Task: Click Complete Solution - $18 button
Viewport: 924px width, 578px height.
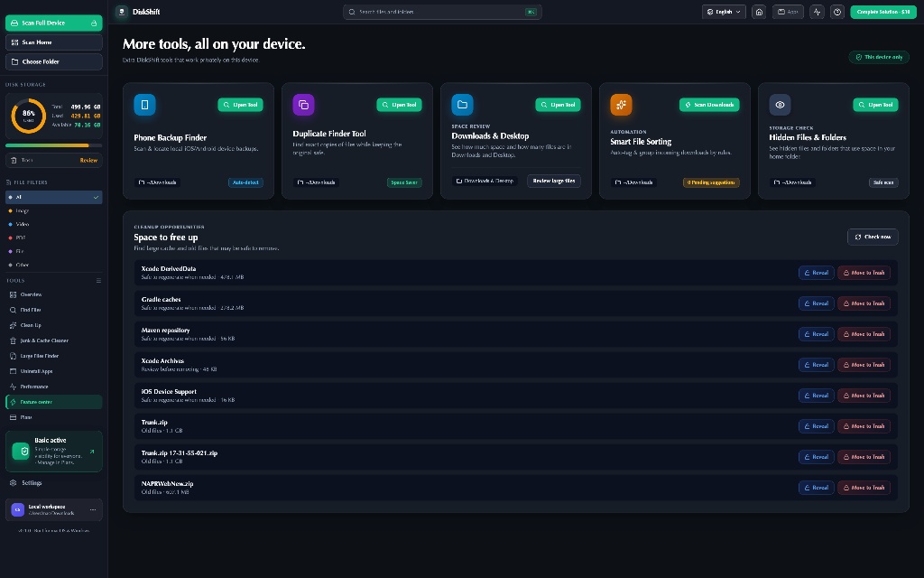Action: 883,12
